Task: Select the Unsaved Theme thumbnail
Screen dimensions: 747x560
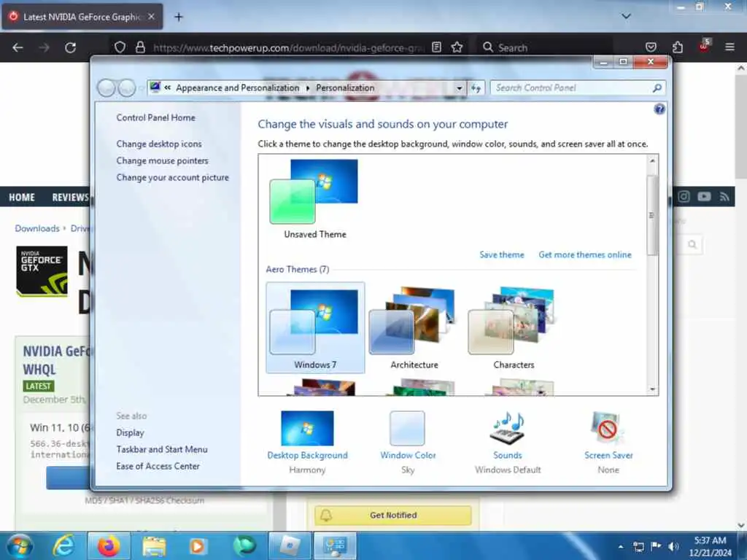Action: pyautogui.click(x=314, y=200)
